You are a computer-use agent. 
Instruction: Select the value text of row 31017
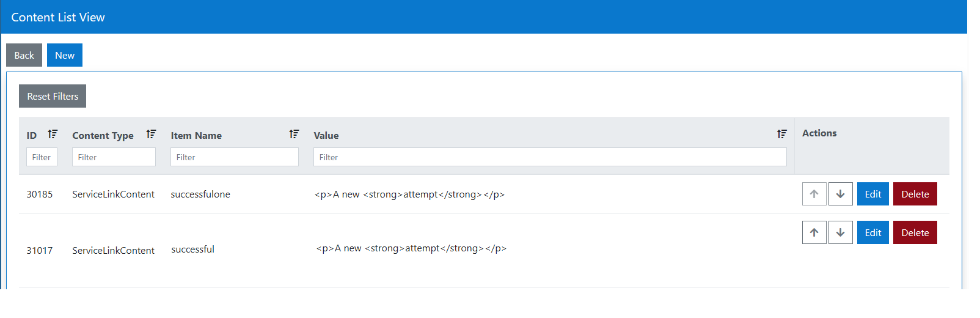click(411, 248)
